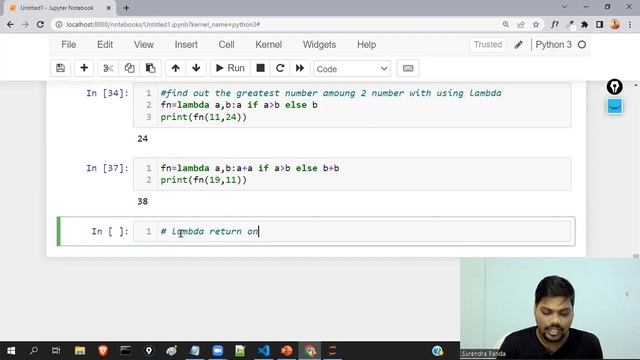Toggle the browser side panel icon
Viewport: 640px width, 360px height.
pyautogui.click(x=600, y=24)
